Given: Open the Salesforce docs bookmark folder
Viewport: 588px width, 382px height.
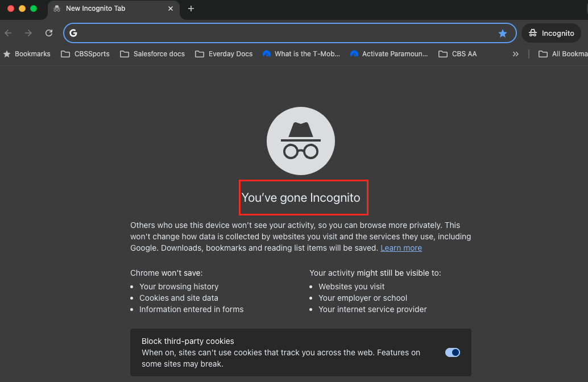Looking at the screenshot, I should (x=152, y=54).
